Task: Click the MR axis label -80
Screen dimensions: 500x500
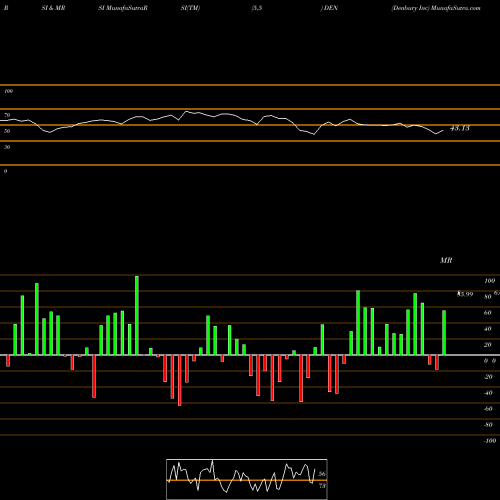Action: click(x=488, y=425)
